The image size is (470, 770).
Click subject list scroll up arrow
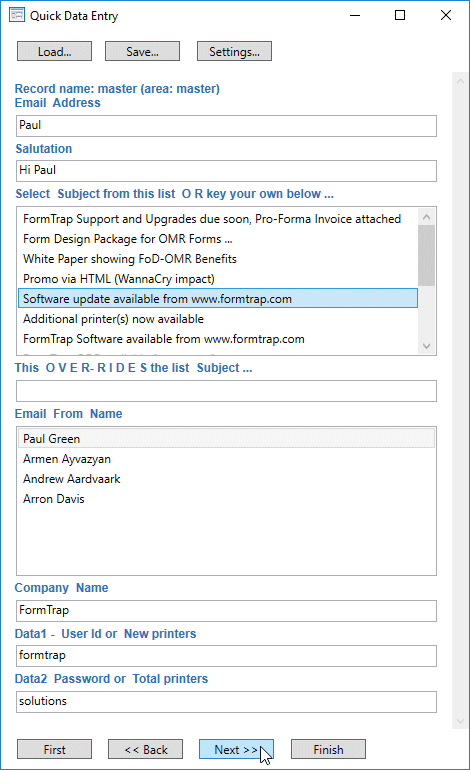[x=426, y=217]
